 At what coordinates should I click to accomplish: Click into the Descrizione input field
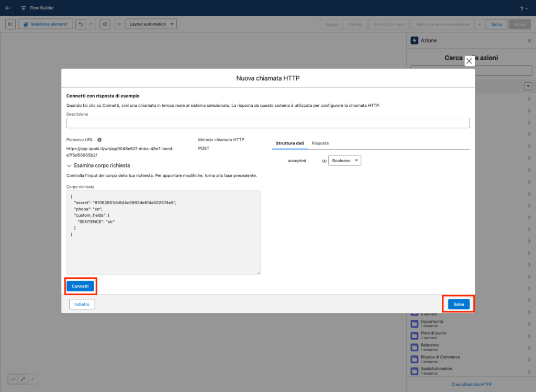(267, 123)
